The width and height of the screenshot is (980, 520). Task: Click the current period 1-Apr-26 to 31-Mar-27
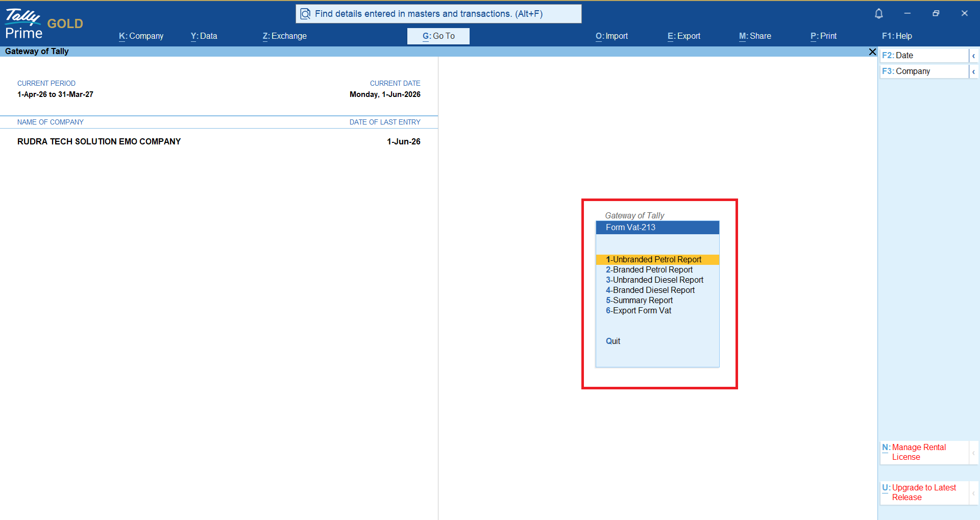coord(55,94)
